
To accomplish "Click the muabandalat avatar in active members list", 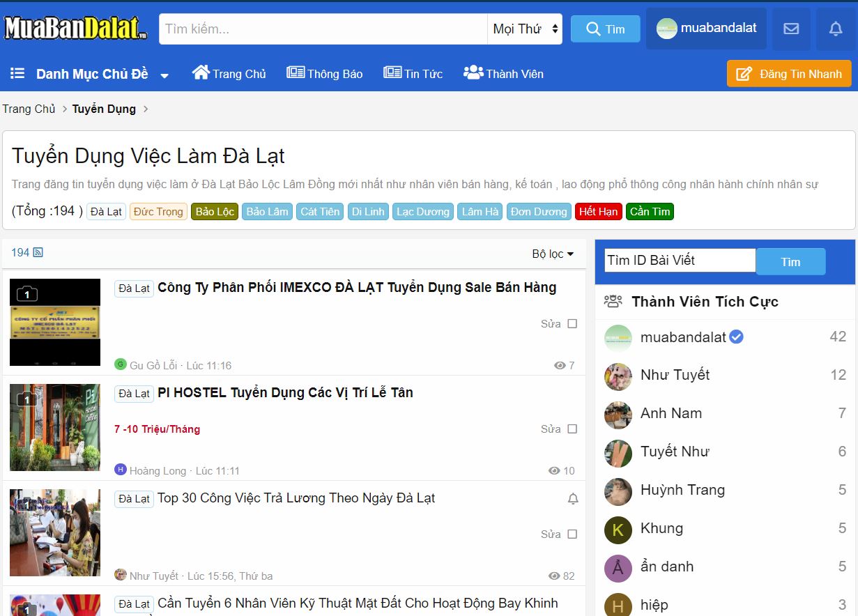I will tap(618, 338).
